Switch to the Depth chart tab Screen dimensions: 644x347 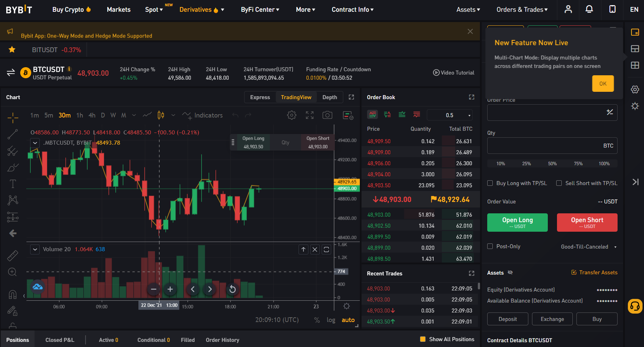click(330, 97)
